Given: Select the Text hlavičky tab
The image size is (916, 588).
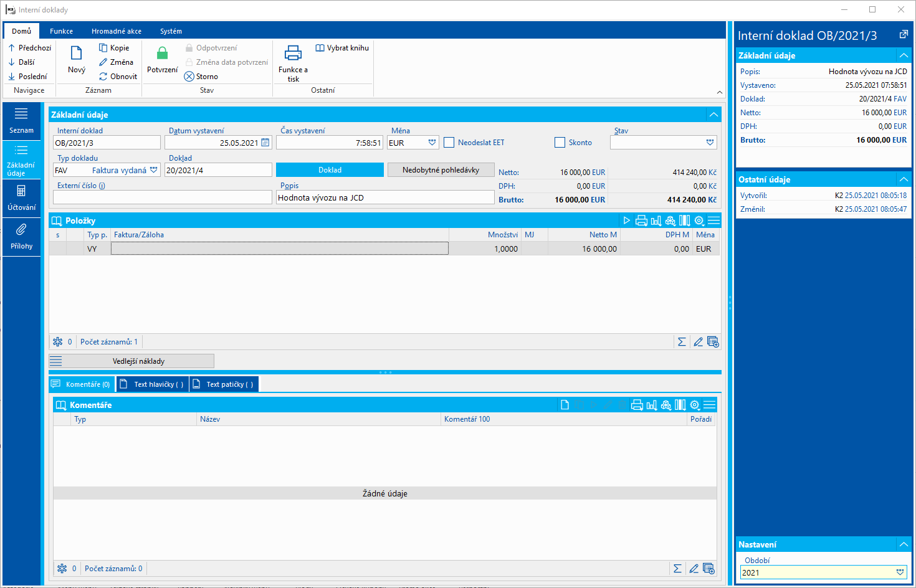Looking at the screenshot, I should coord(153,384).
